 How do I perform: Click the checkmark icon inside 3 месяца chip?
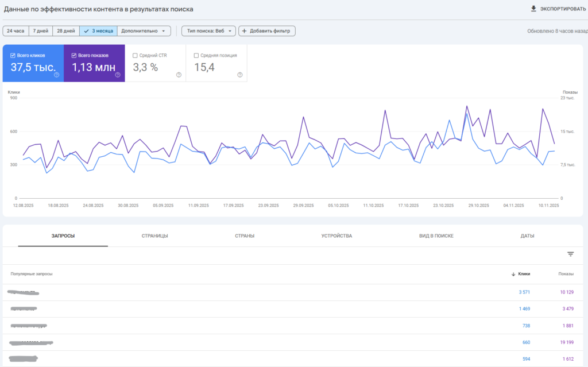pos(86,30)
